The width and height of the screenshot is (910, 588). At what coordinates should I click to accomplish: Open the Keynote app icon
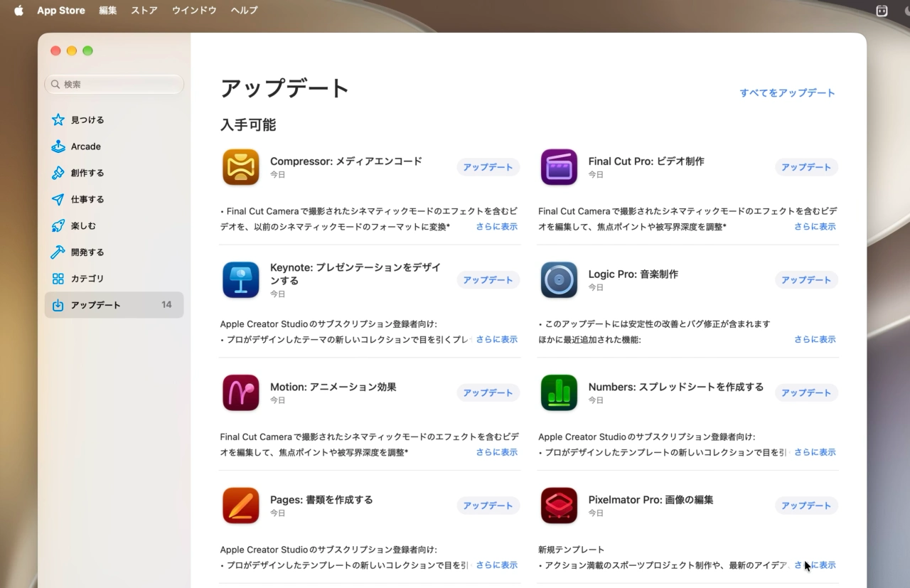coord(240,280)
